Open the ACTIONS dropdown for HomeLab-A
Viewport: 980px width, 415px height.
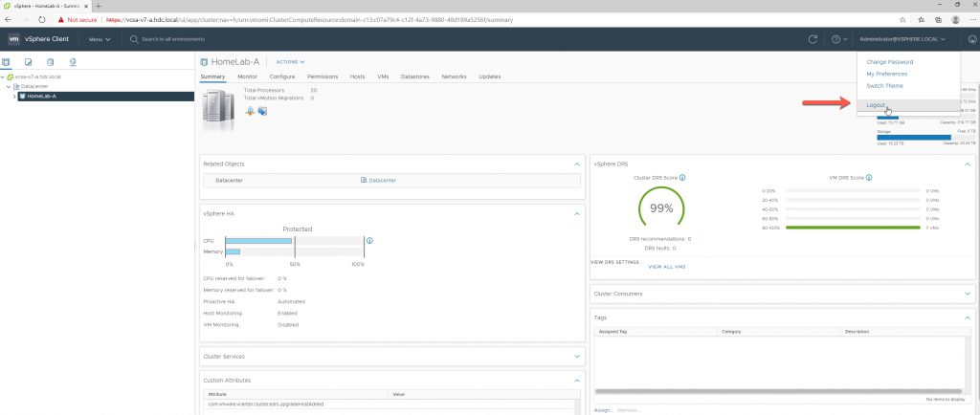pyautogui.click(x=290, y=62)
